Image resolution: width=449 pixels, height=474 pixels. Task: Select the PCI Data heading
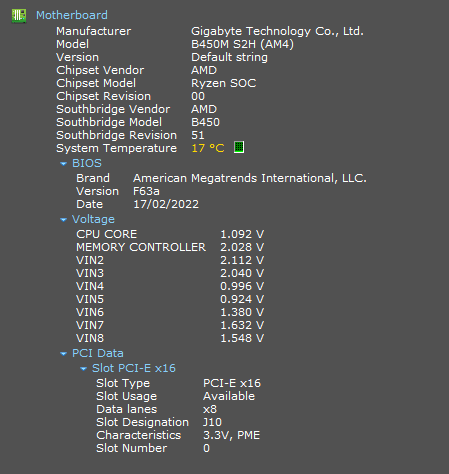(98, 353)
